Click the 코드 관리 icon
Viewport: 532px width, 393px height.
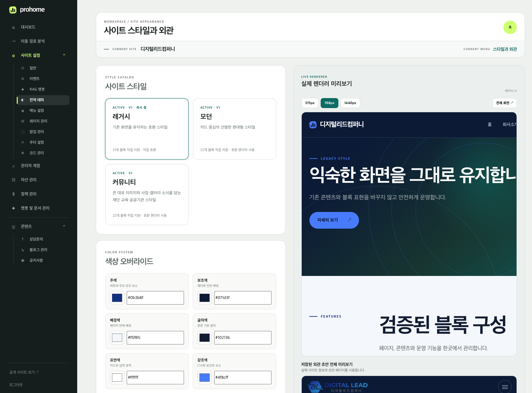coord(23,153)
